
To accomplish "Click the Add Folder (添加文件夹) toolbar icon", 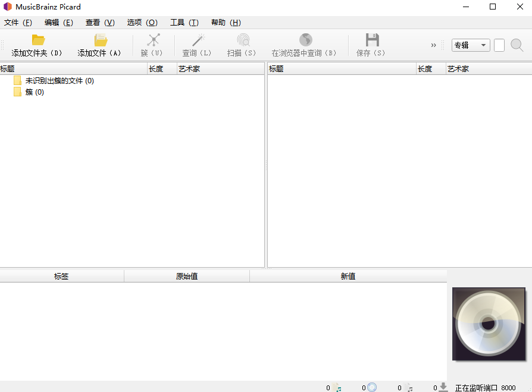I will coord(38,40).
